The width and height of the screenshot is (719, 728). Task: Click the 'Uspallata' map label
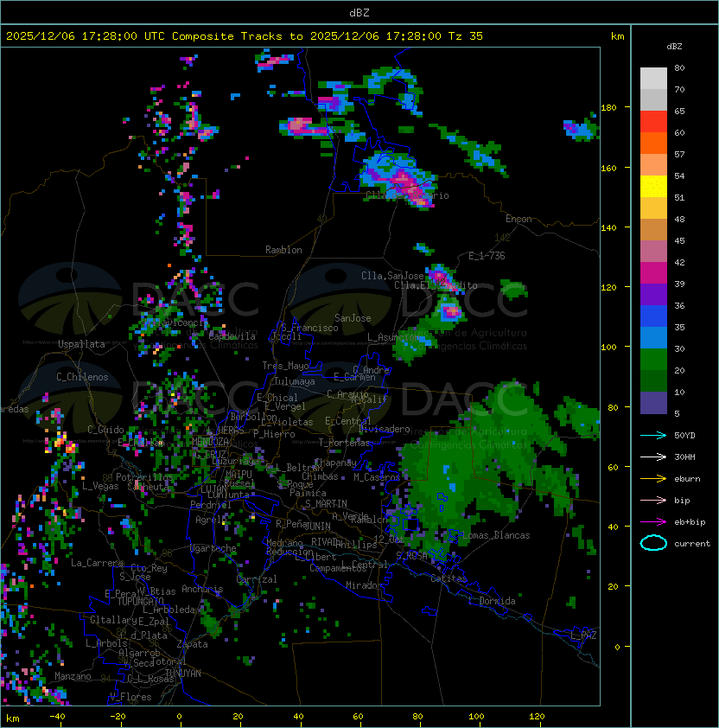81,344
